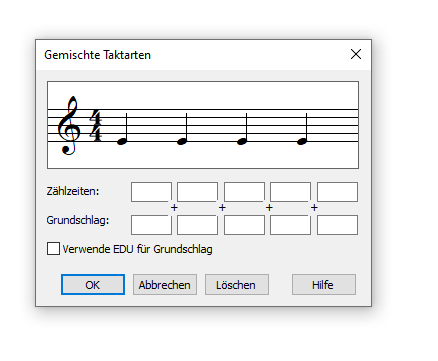Click the treble clef in the preview
This screenshot has height=361, width=438.
pyautogui.click(x=69, y=126)
